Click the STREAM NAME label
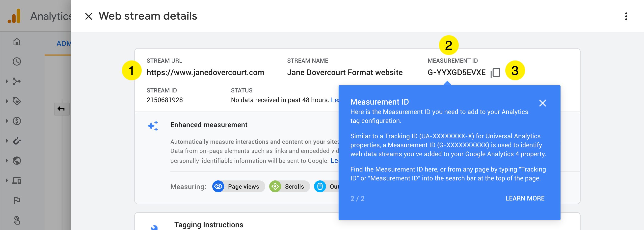Image resolution: width=644 pixels, height=230 pixels. (307, 61)
